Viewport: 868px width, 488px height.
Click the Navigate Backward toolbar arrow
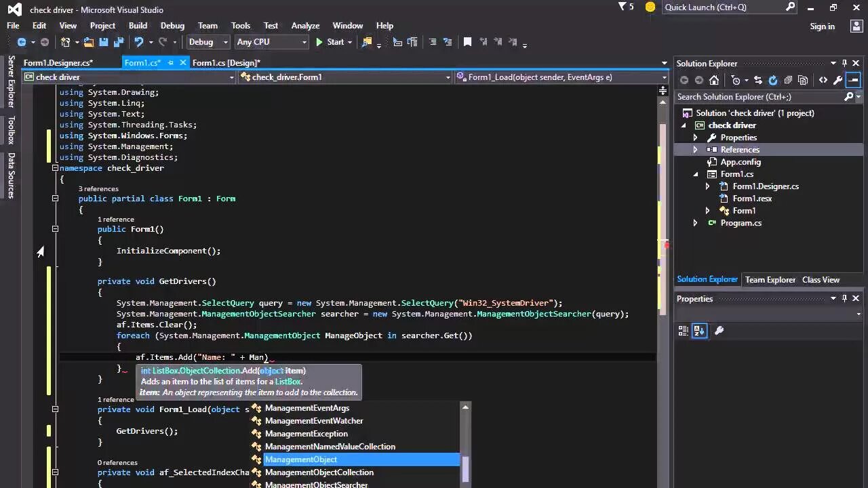[22, 42]
